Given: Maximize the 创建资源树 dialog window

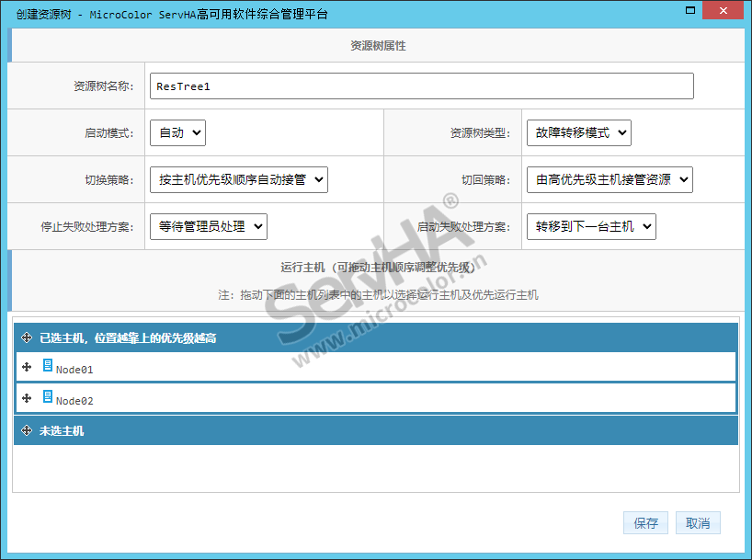Looking at the screenshot, I should pos(685,13).
